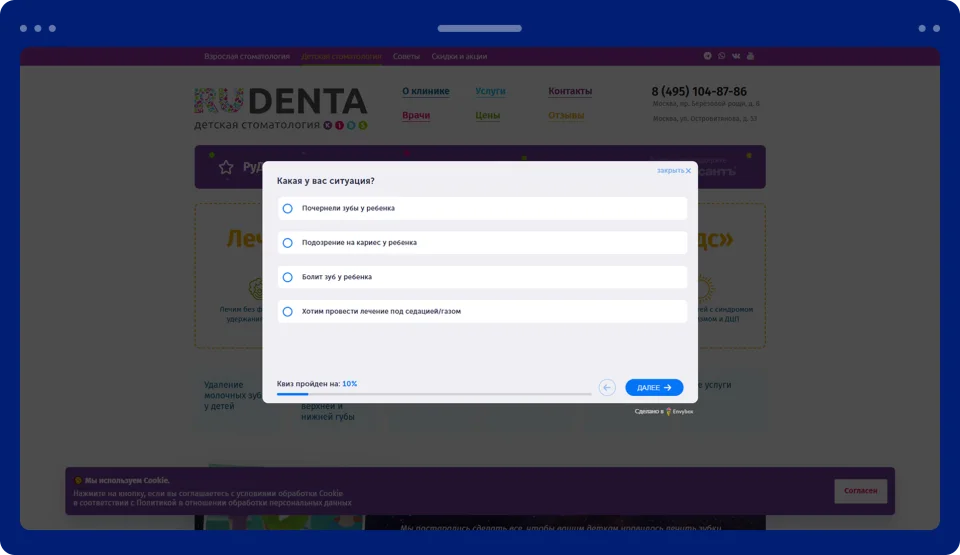This screenshot has height=555, width=960.
Task: Open 'О клинике' navigation link
Action: [426, 91]
